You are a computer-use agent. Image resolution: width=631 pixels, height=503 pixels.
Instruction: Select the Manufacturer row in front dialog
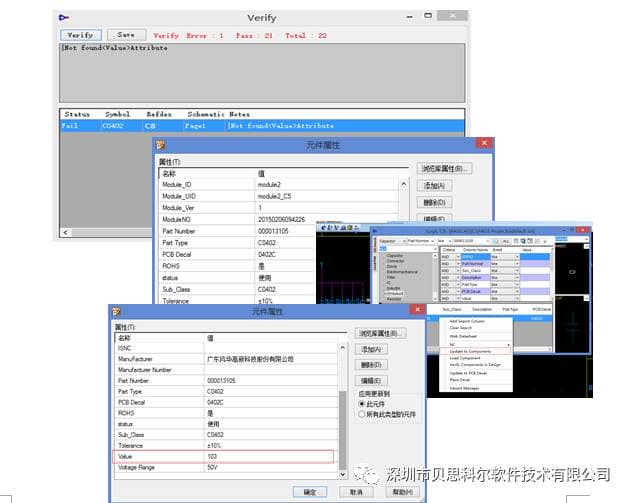pos(226,359)
